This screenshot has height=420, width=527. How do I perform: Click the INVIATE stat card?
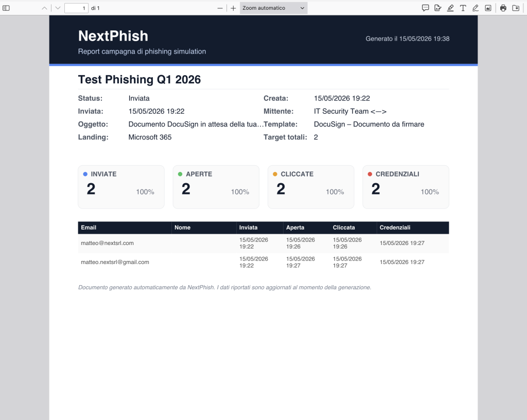click(x=121, y=187)
